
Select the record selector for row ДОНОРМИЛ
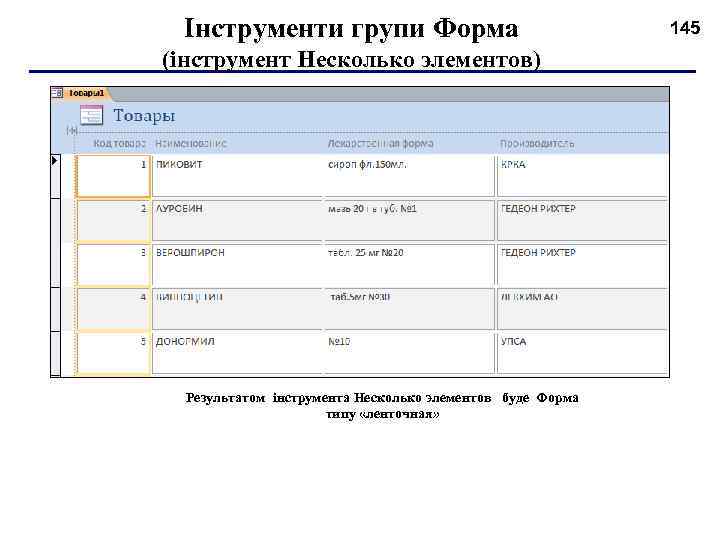point(56,354)
